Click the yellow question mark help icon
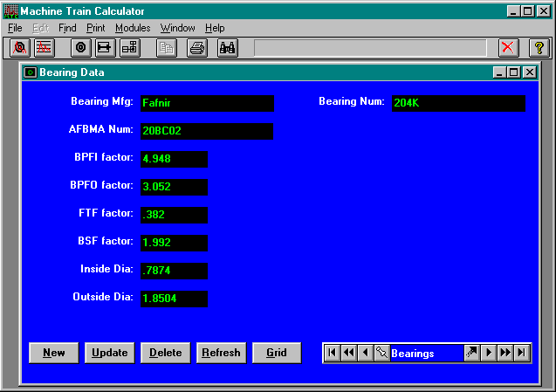This screenshot has width=556, height=392. pyautogui.click(x=539, y=47)
